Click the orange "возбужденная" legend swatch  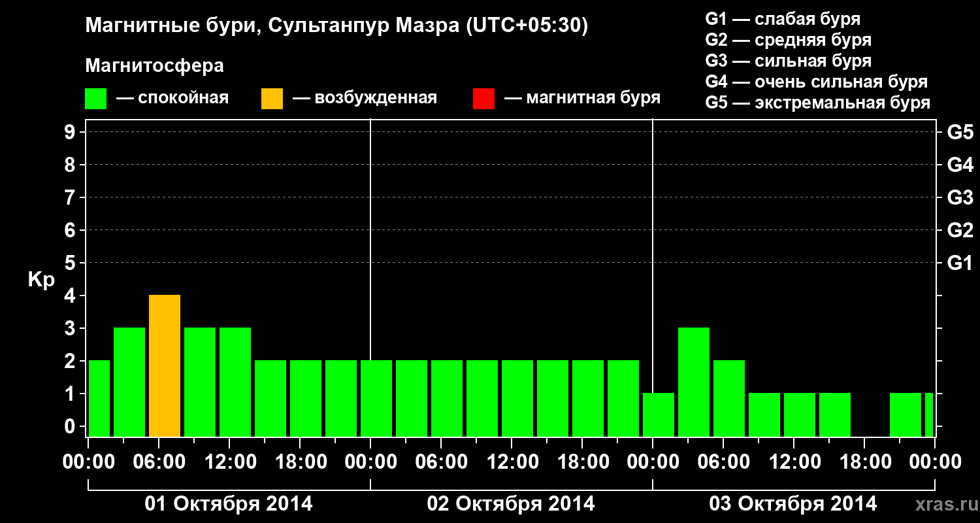coord(272,99)
